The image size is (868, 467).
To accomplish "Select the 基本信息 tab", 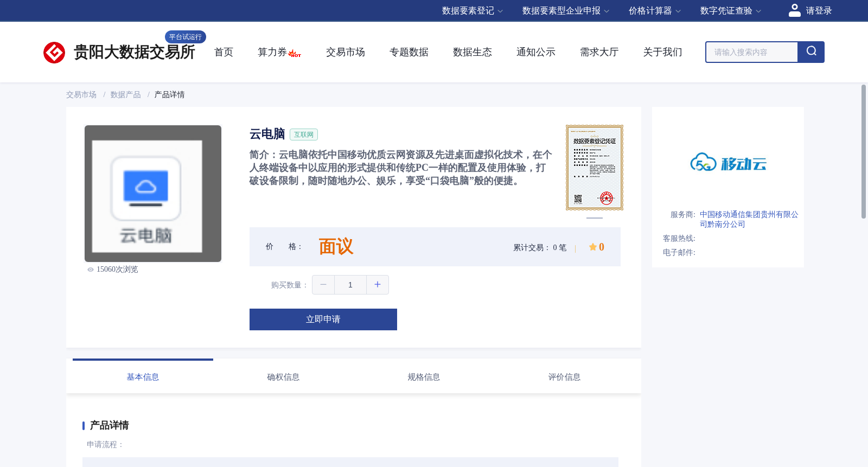I will tap(143, 377).
